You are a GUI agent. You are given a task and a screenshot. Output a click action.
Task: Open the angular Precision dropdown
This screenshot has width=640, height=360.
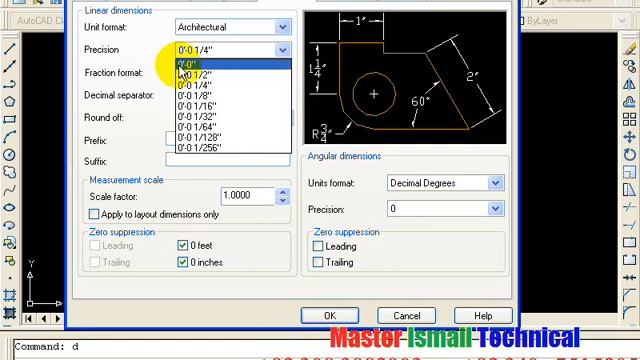[x=495, y=209]
